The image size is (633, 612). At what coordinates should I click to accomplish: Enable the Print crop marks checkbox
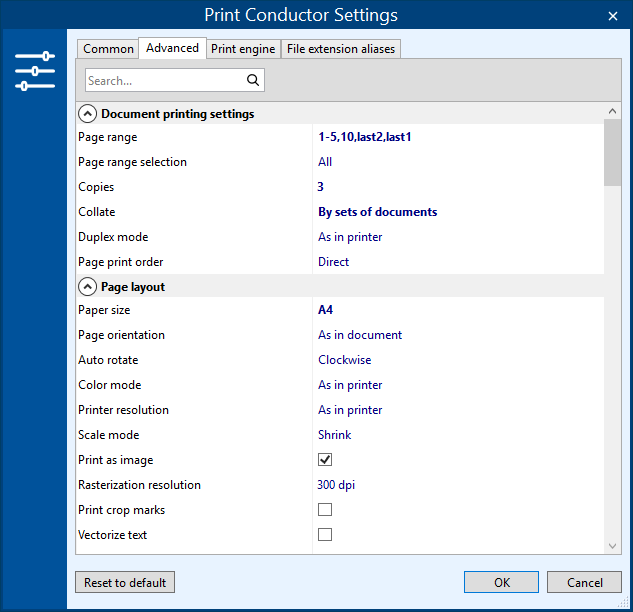coord(325,510)
